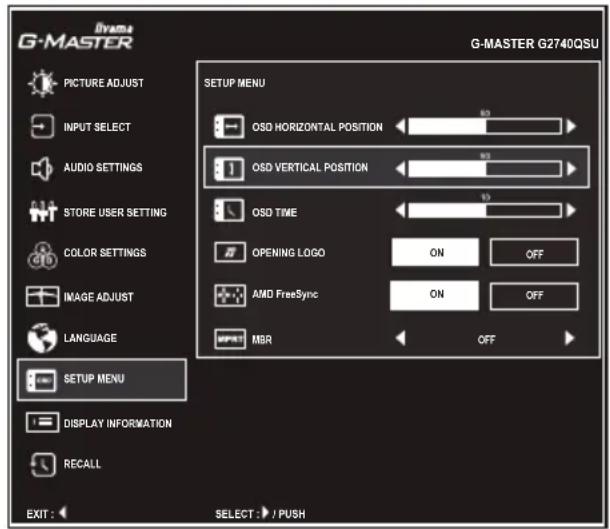Click the Picture Adjust brightness icon
The height and width of the screenshot is (529, 610).
point(42,83)
